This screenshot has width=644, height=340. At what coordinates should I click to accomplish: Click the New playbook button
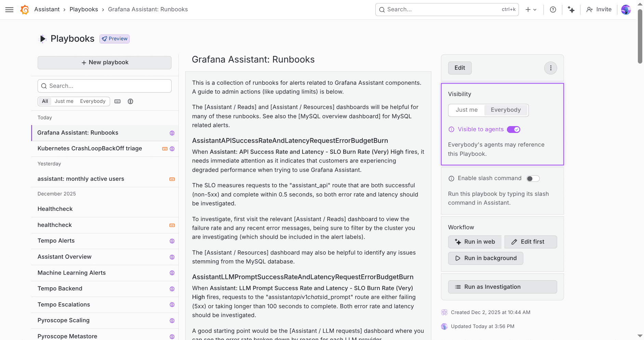(104, 63)
